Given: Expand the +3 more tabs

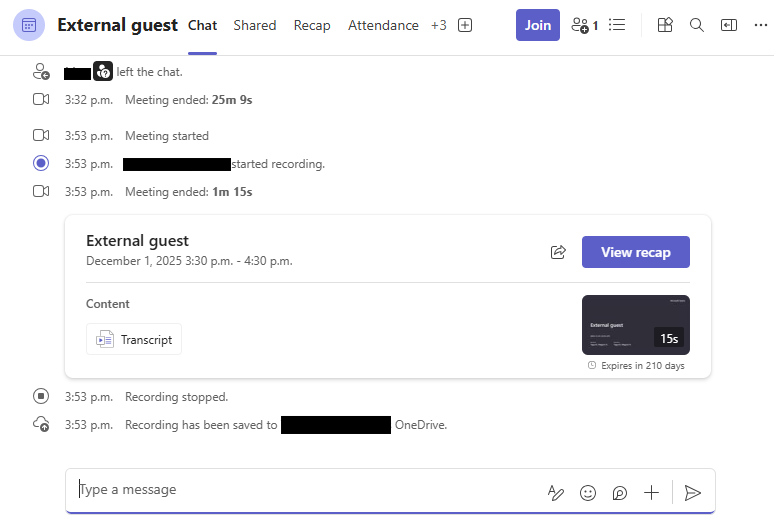Looking at the screenshot, I should tap(438, 25).
